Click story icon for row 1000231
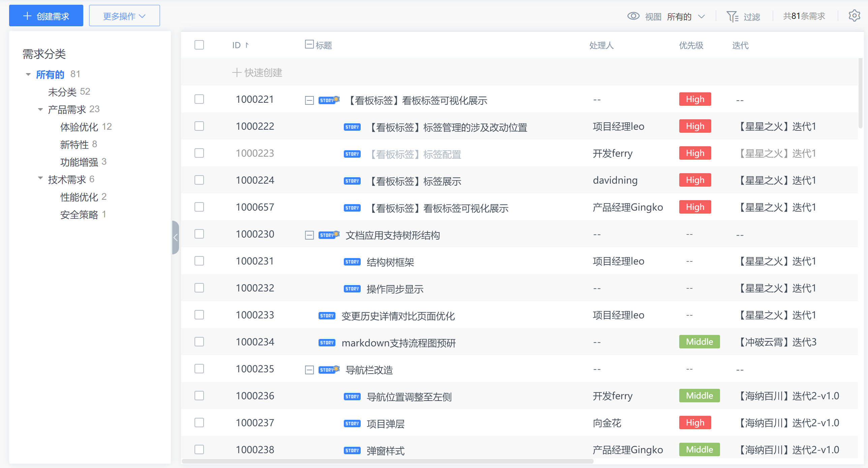Viewport: 868px width, 468px height. tap(352, 262)
